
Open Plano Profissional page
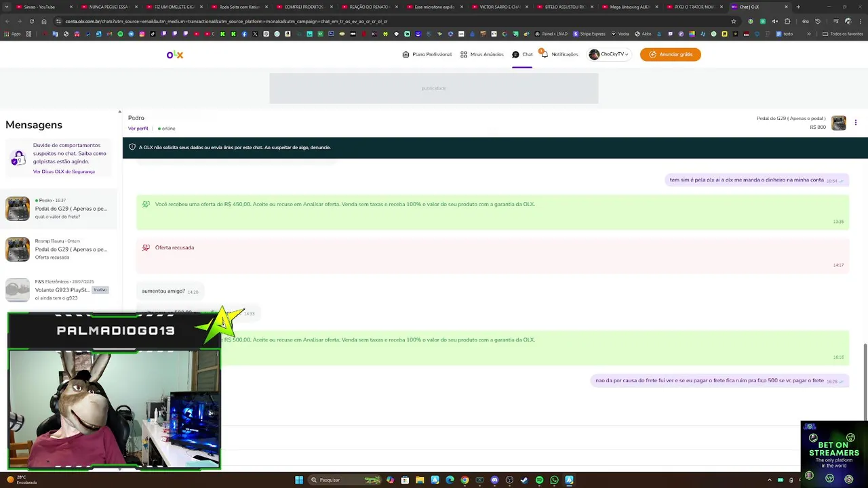pos(427,54)
